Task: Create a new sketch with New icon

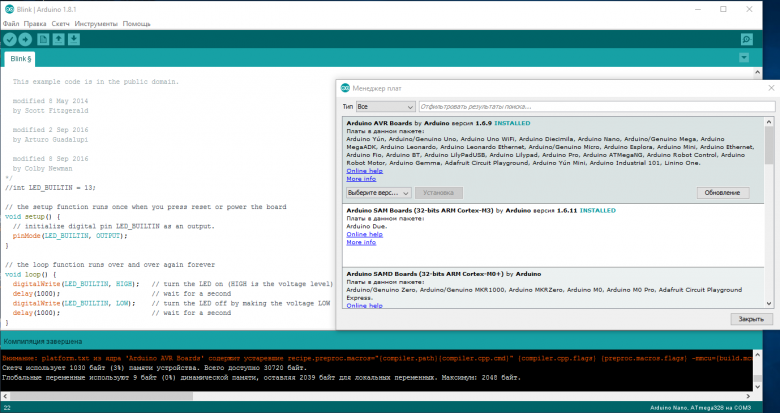Action: pyautogui.click(x=43, y=39)
